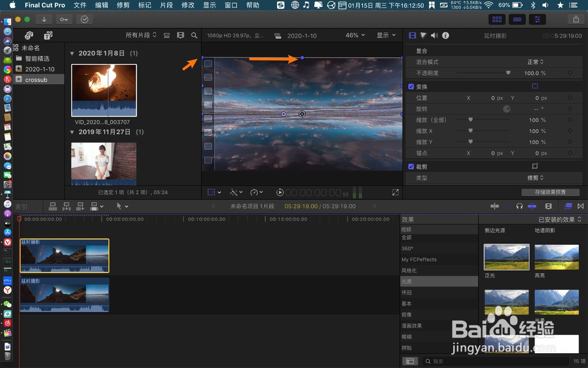
Task: Uncheck the 裁剪 (Crop) checkbox
Action: point(410,167)
